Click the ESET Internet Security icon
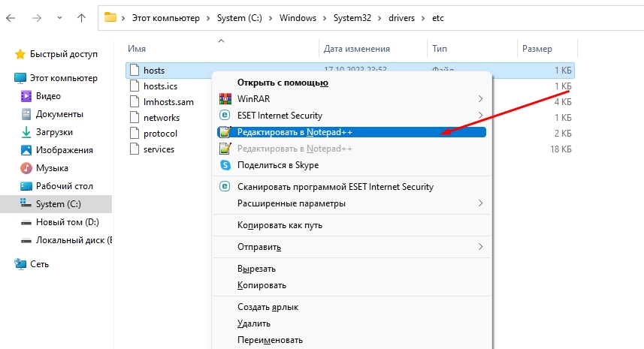Screen dimensions: 644x349 pyautogui.click(x=224, y=116)
